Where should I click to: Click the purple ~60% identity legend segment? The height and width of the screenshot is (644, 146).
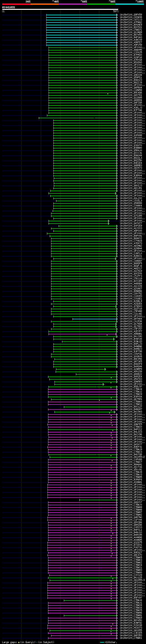(x=73, y=4)
